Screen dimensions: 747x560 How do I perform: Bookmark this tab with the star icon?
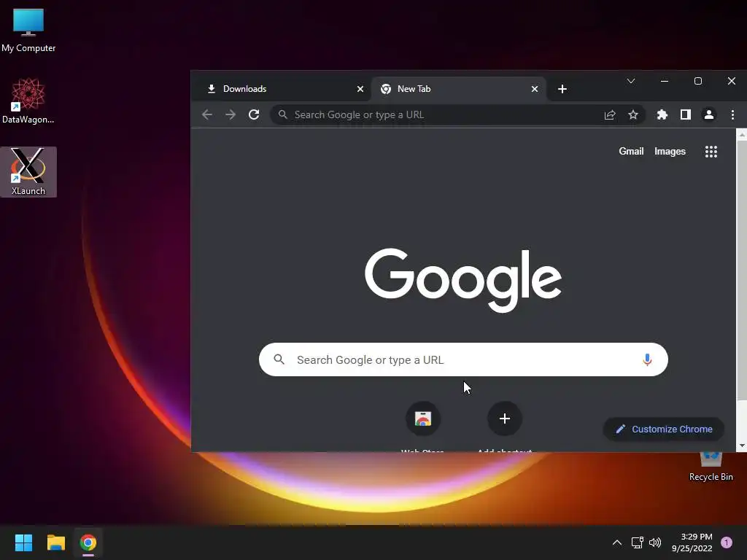(632, 114)
